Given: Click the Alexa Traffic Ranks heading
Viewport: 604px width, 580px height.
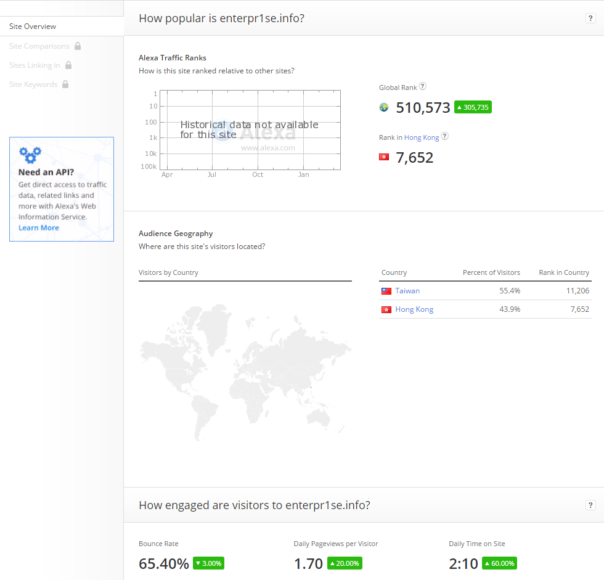Looking at the screenshot, I should 172,58.
